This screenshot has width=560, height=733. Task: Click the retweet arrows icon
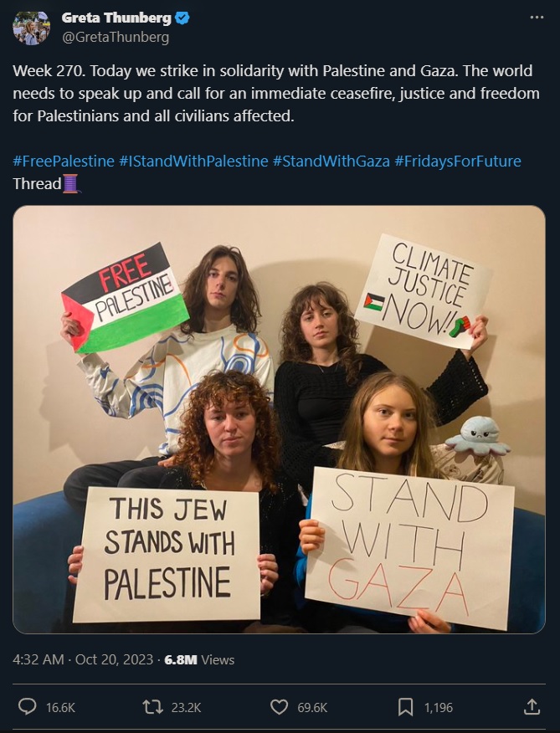(x=153, y=706)
